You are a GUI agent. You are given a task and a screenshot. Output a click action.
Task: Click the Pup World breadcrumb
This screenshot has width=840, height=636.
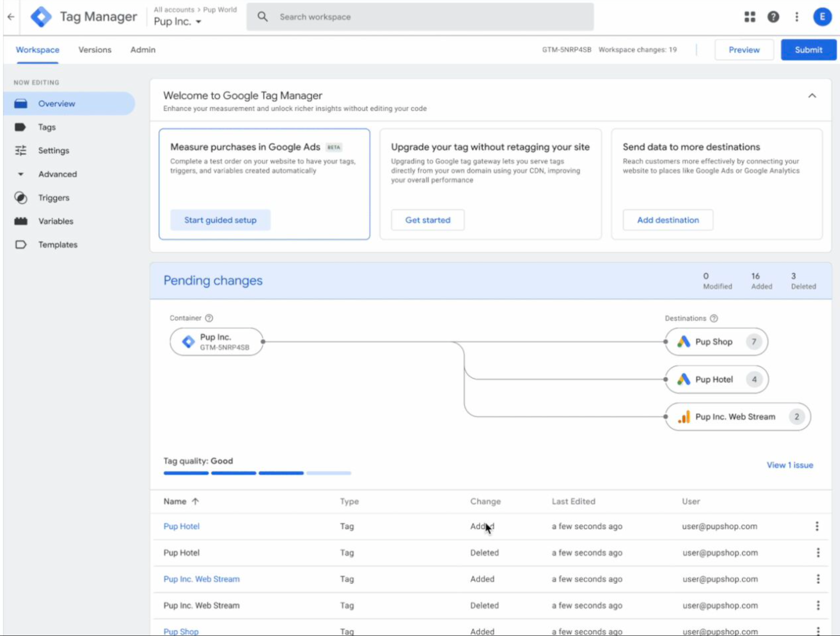220,9
